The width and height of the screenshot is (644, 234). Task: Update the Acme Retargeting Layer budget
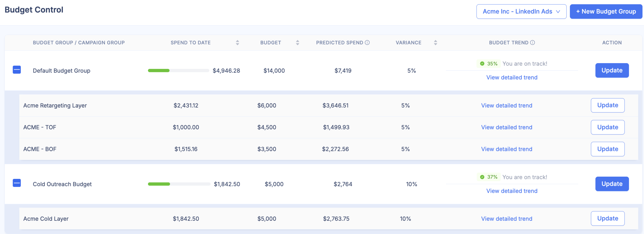[608, 105]
